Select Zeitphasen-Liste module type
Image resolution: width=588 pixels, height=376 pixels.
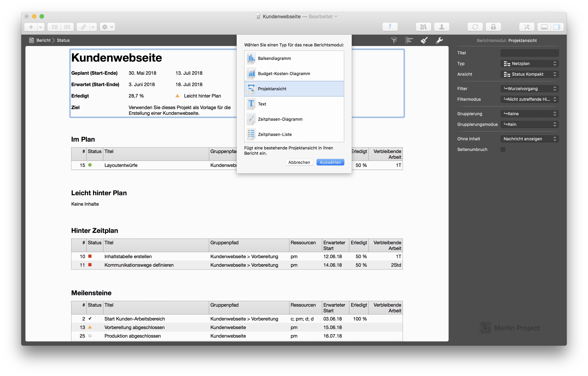click(294, 134)
